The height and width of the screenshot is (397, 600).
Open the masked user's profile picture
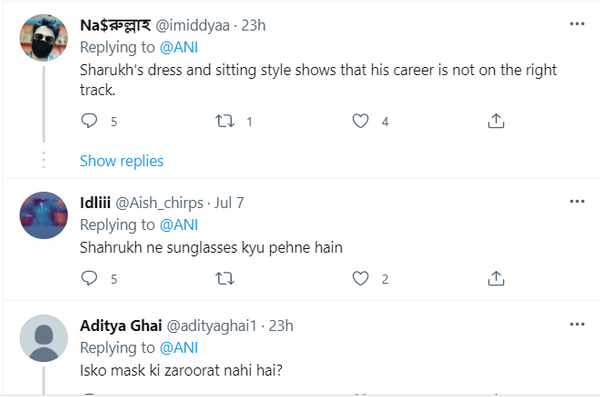pyautogui.click(x=44, y=38)
